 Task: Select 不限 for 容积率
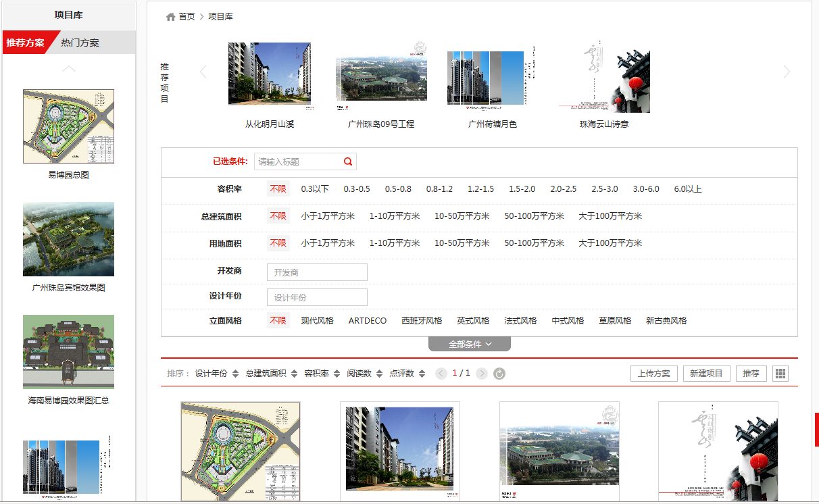[278, 189]
